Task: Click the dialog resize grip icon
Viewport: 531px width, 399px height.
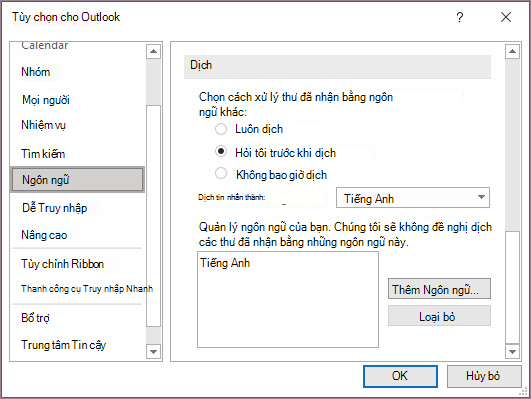Action: click(x=523, y=392)
